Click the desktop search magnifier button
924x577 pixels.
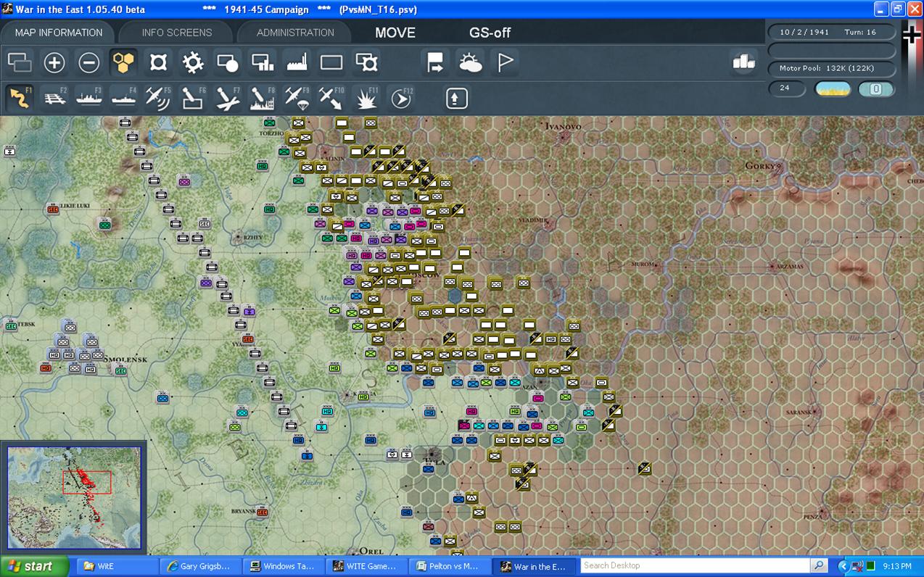click(819, 565)
